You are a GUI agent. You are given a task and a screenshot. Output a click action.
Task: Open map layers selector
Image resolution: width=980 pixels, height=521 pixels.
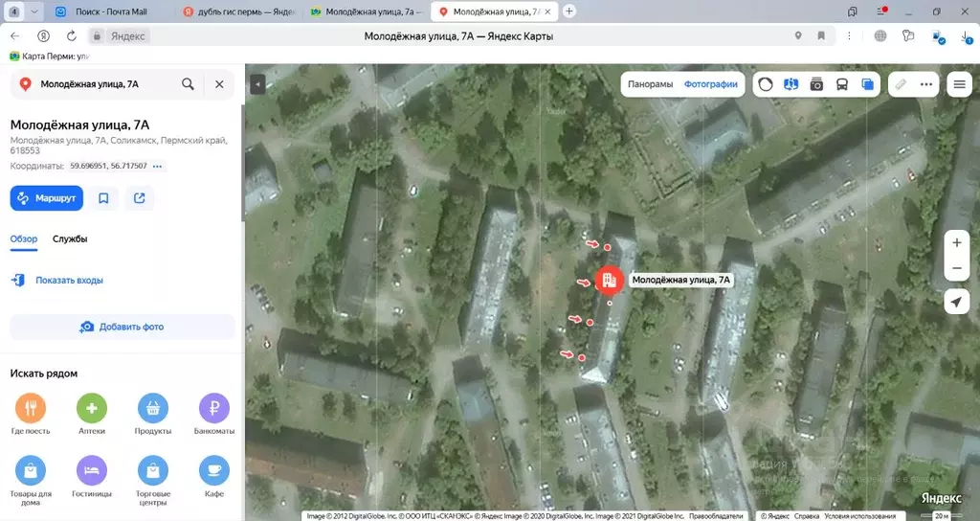click(x=867, y=84)
